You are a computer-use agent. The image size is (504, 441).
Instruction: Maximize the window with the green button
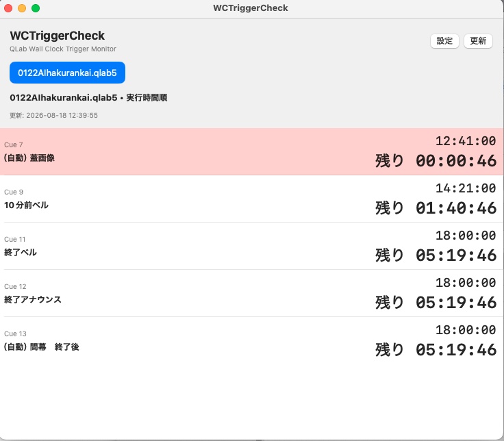pyautogui.click(x=36, y=8)
